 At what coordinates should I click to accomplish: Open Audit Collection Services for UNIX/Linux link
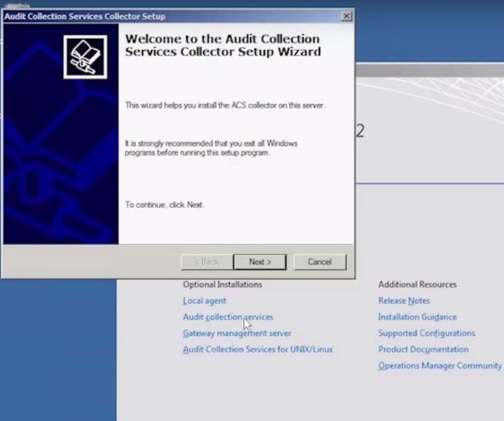click(x=258, y=349)
